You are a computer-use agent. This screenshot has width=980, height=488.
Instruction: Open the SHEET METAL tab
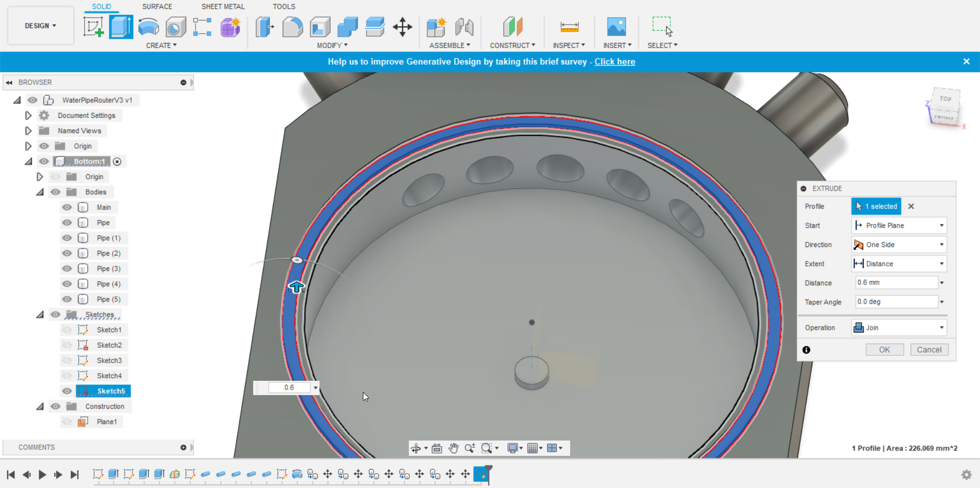pyautogui.click(x=223, y=7)
